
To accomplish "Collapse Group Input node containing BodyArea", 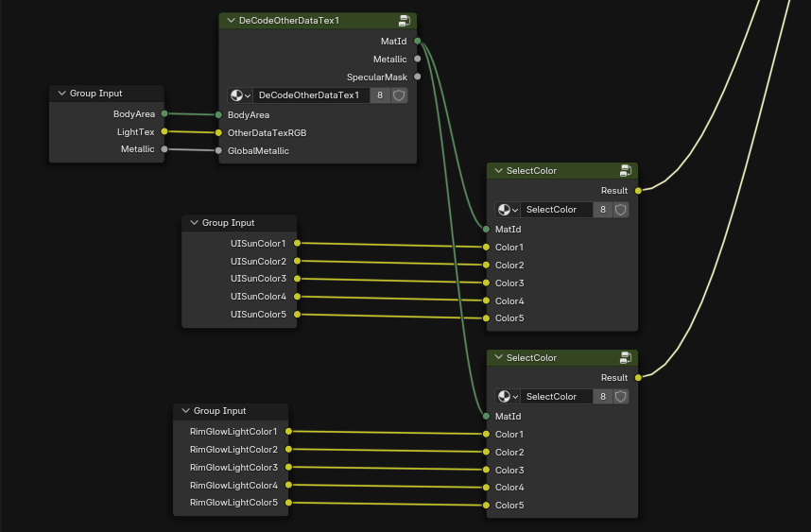I will pos(61,94).
